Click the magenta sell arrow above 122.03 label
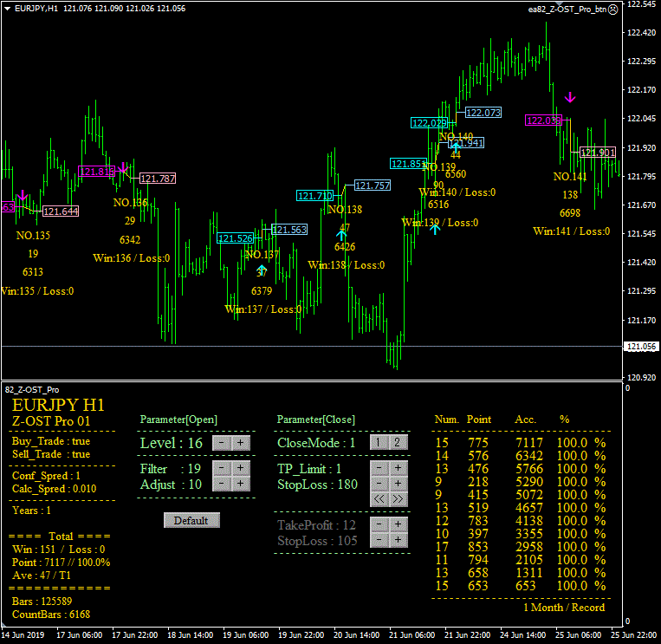Viewport: 661px width, 644px height. [x=570, y=97]
